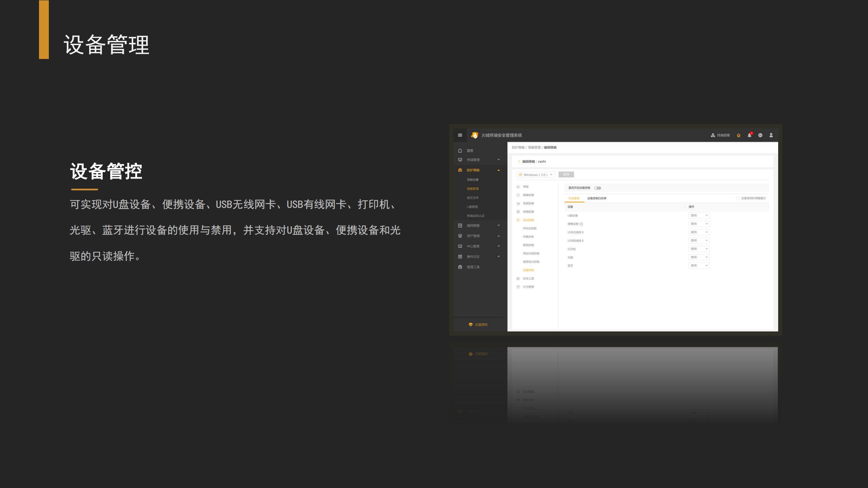Select 策略部署 in the sidebar menu
This screenshot has width=868, height=488.
473,180
